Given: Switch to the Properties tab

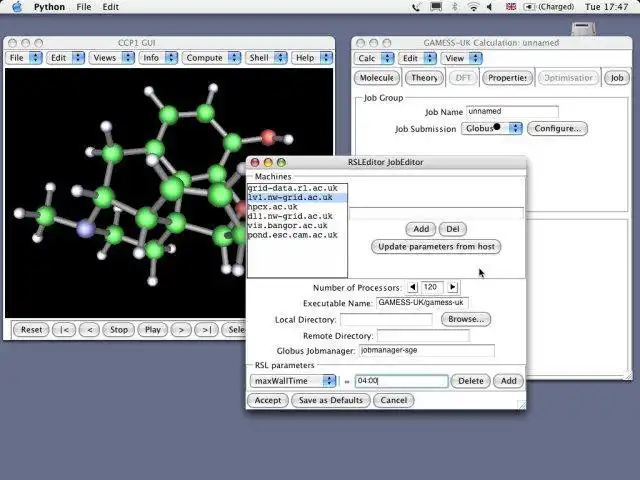Looking at the screenshot, I should pos(507,78).
